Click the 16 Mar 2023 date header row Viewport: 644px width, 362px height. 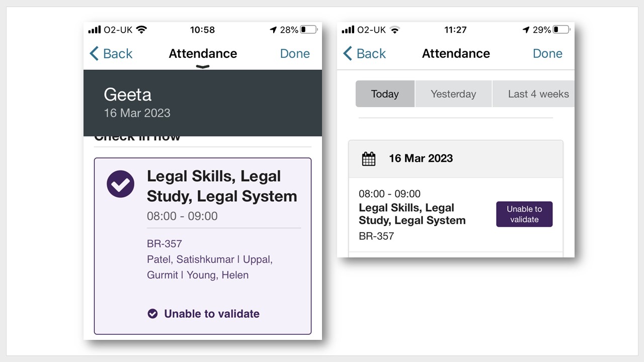(456, 159)
